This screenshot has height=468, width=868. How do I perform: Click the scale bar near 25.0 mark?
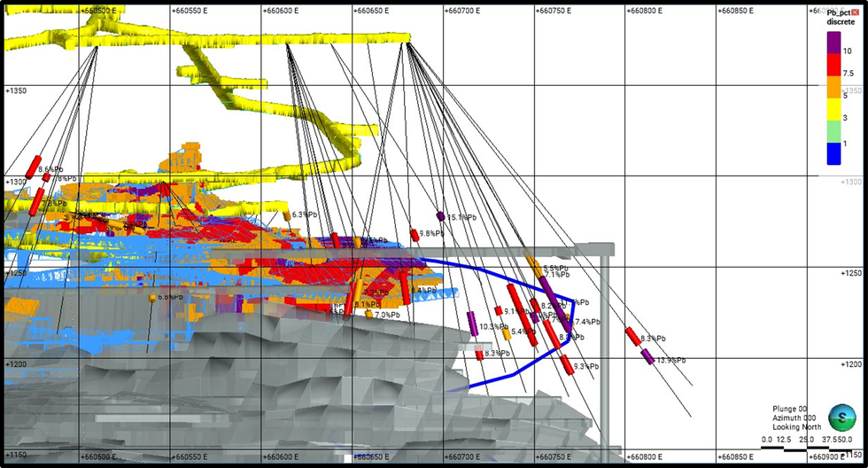[804, 448]
